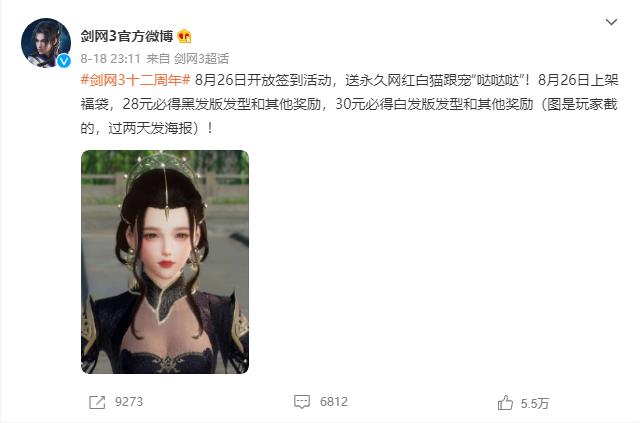The height and width of the screenshot is (423, 640).
Task: Click the repost share icon
Action: (x=97, y=402)
